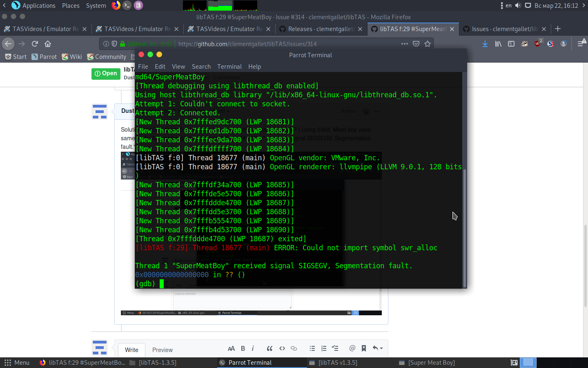This screenshot has height=368, width=588.
Task: Open the Firefox account icon
Action: pyautogui.click(x=563, y=44)
